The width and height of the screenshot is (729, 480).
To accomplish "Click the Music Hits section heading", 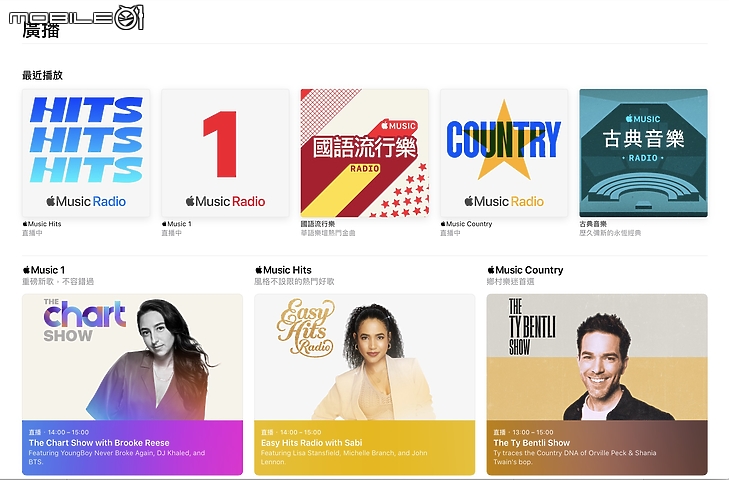I will [x=283, y=270].
